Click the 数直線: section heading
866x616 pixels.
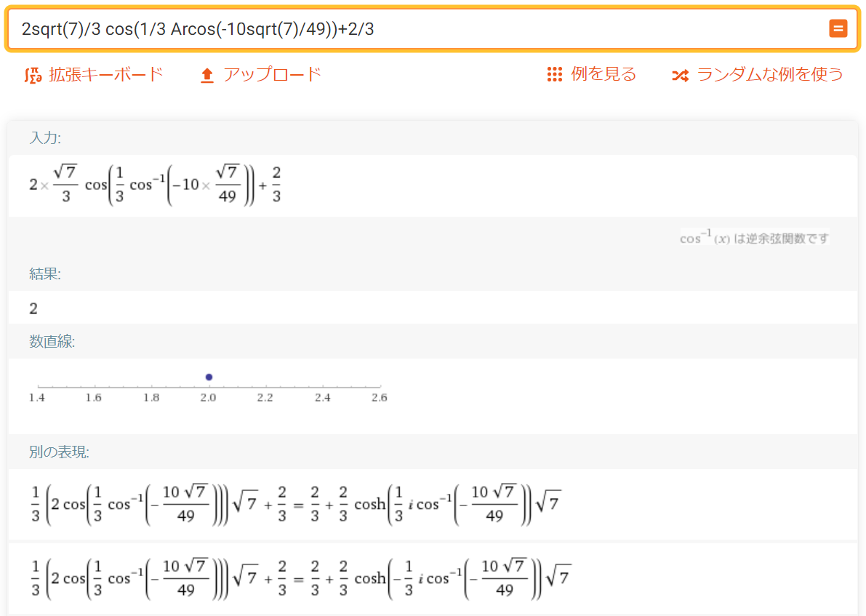(52, 341)
